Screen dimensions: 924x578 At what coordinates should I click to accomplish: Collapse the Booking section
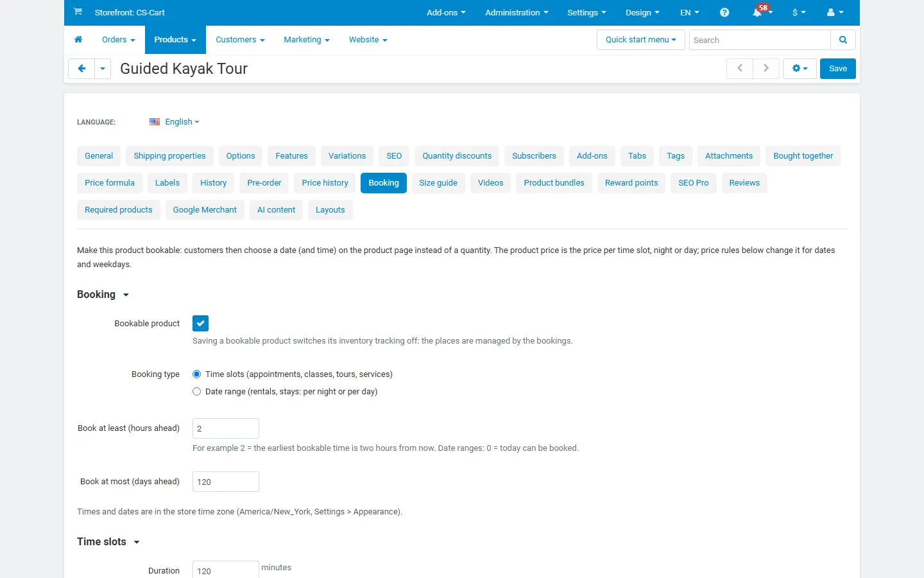tap(103, 295)
